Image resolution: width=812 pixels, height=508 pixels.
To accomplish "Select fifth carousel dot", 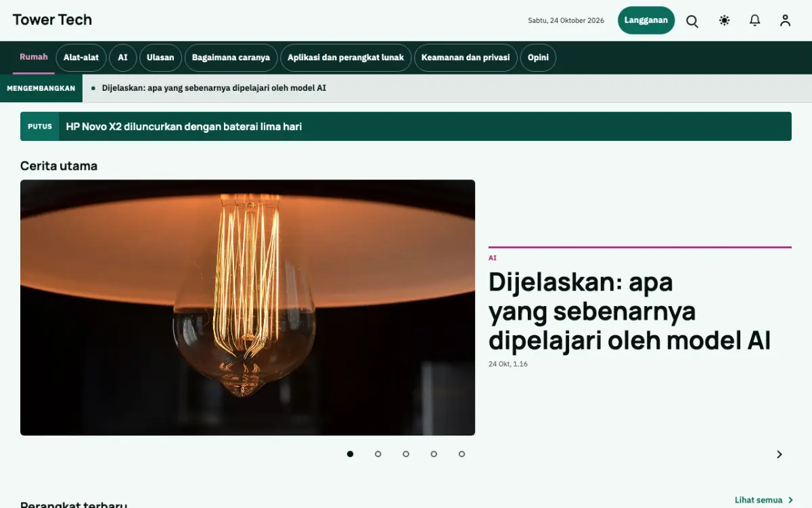I will click(461, 454).
